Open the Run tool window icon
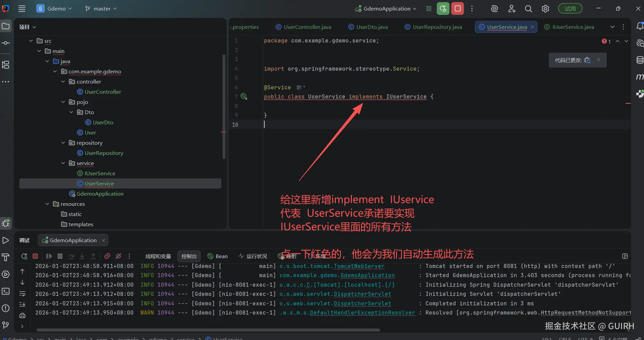This screenshot has height=340, width=644. pos(6,240)
